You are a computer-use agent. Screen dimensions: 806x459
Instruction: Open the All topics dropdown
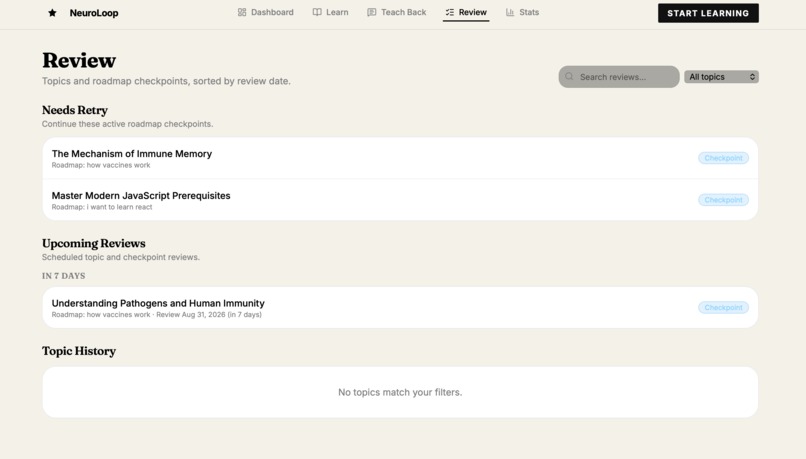[721, 77]
